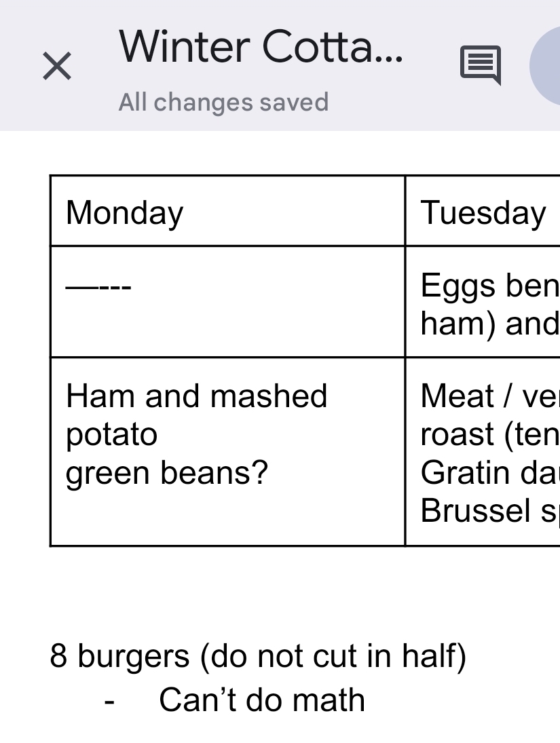Place cursor on the word potato
The width and height of the screenshot is (560, 743).
coord(112,434)
